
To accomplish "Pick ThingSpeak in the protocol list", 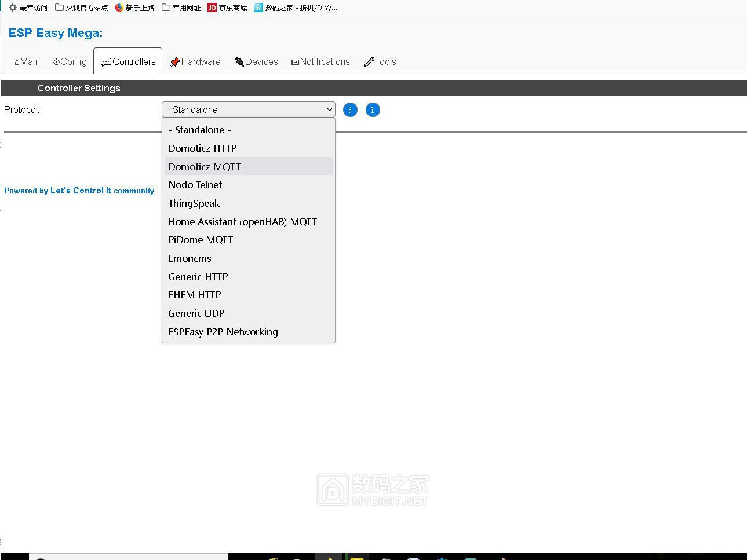I will [194, 203].
